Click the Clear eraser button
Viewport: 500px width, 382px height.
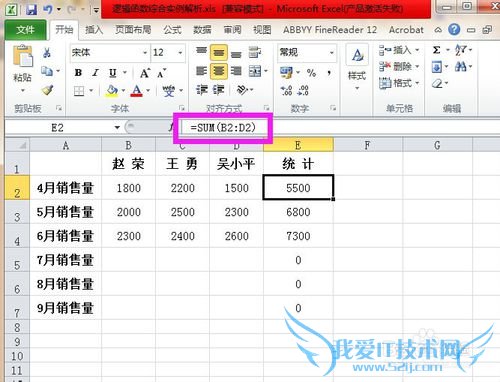[x=437, y=83]
